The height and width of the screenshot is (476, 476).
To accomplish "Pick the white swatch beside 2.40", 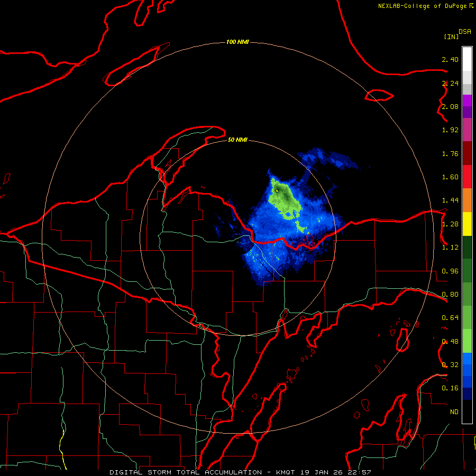I will click(x=467, y=59).
